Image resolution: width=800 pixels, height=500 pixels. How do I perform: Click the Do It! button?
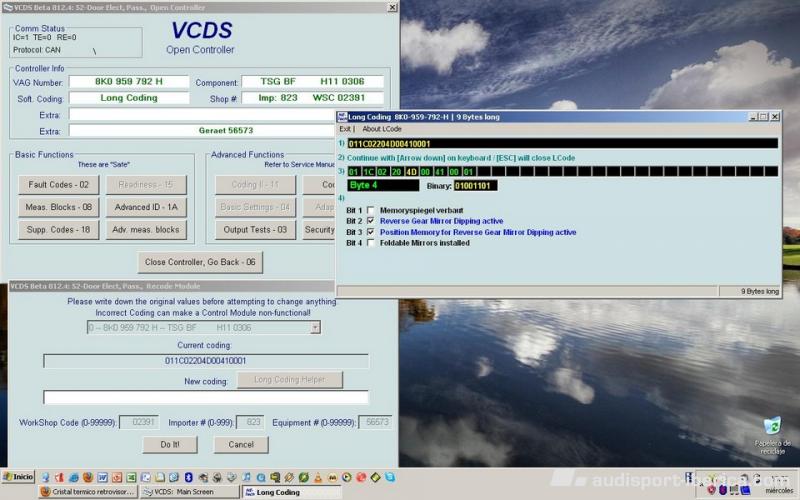tap(170, 444)
